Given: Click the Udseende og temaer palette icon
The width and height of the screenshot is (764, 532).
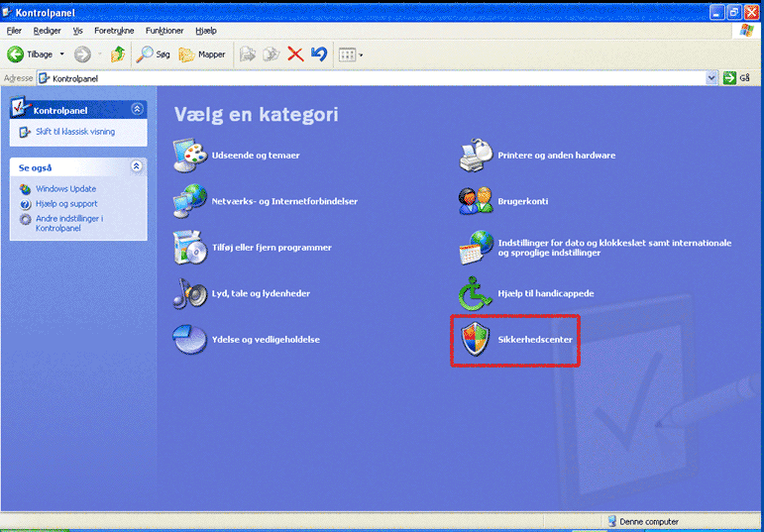Looking at the screenshot, I should (190, 156).
